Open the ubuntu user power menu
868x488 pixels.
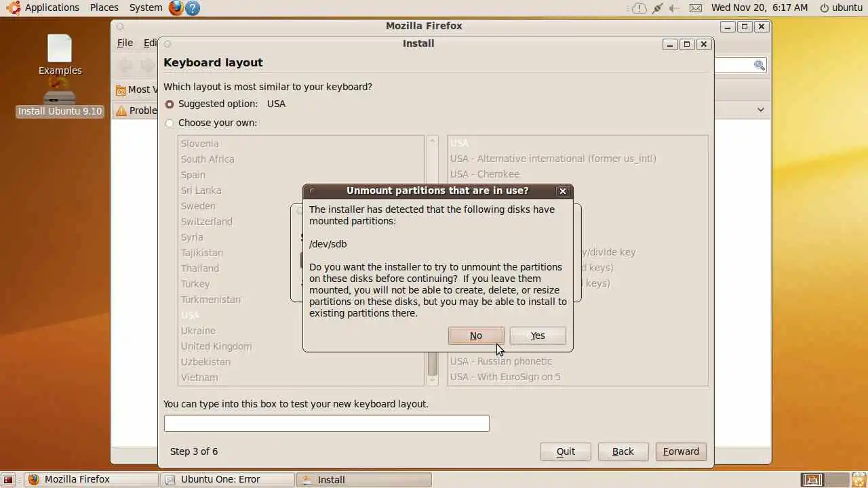tap(842, 7)
